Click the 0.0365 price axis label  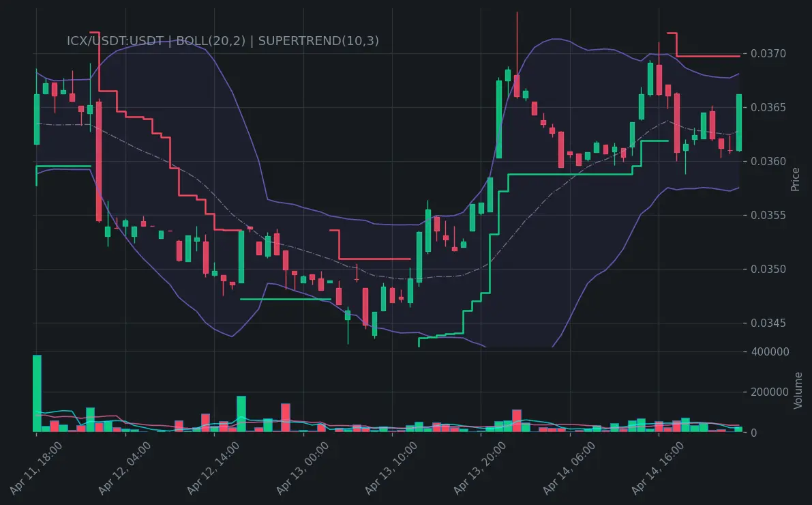point(768,107)
